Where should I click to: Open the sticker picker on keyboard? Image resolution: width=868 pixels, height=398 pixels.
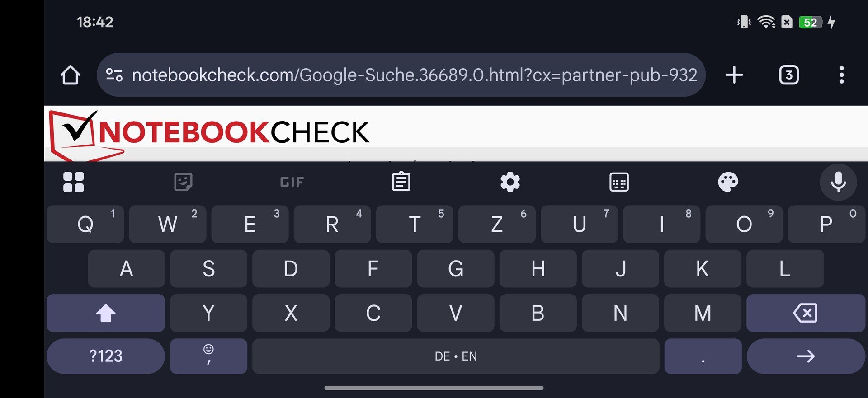tap(183, 182)
